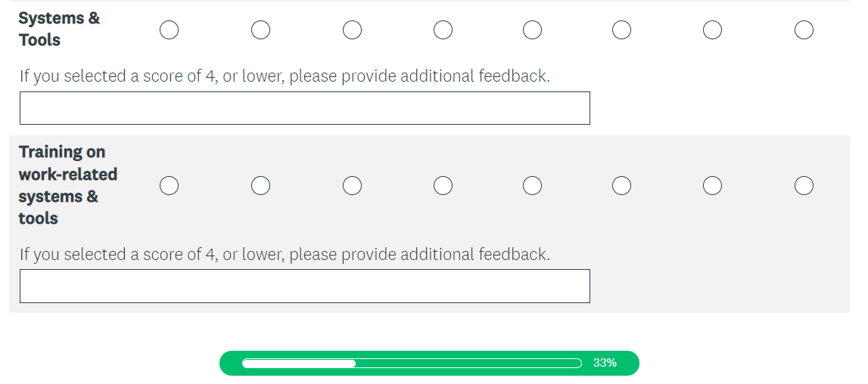
Task: Select first radio button for Systems & Tools
Action: 170,29
